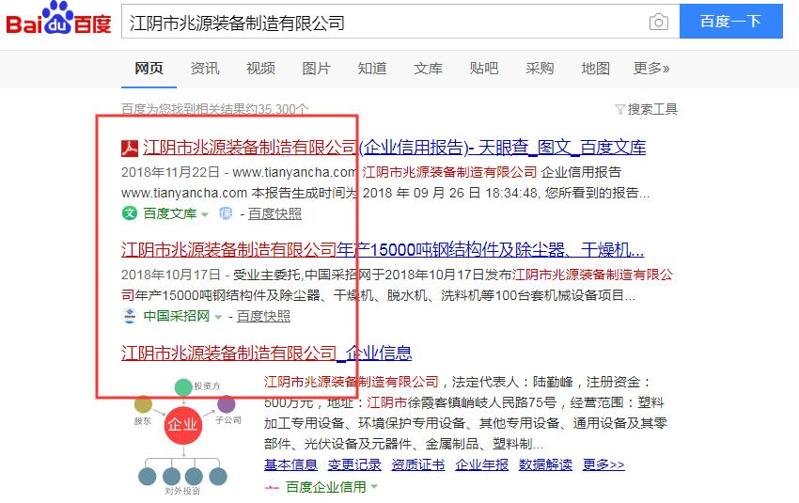Select the 网页 tab
This screenshot has width=799, height=503.
pyautogui.click(x=149, y=68)
